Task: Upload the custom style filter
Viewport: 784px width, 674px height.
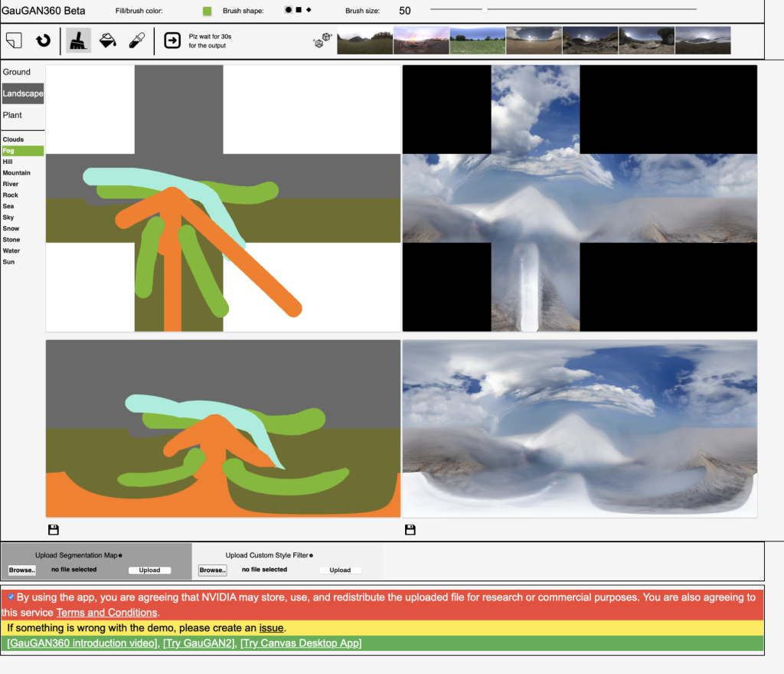Action: tap(340, 570)
